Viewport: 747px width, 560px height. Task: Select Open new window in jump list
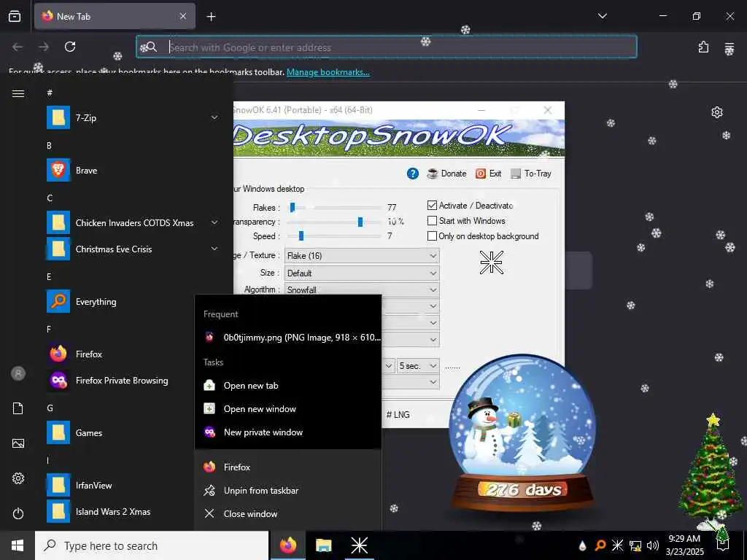[x=288, y=408]
